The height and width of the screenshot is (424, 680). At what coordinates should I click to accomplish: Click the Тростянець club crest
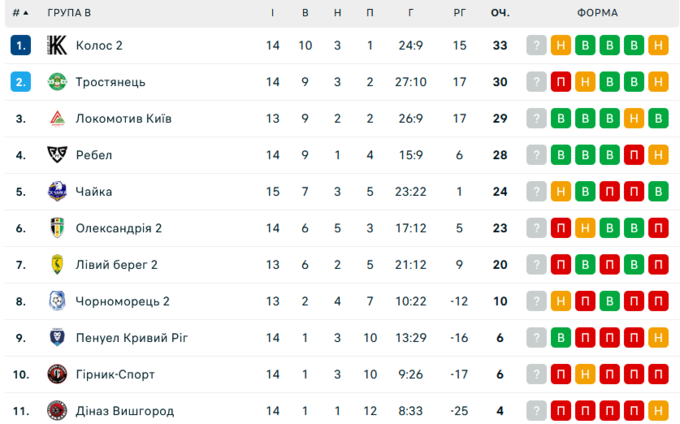(x=57, y=82)
